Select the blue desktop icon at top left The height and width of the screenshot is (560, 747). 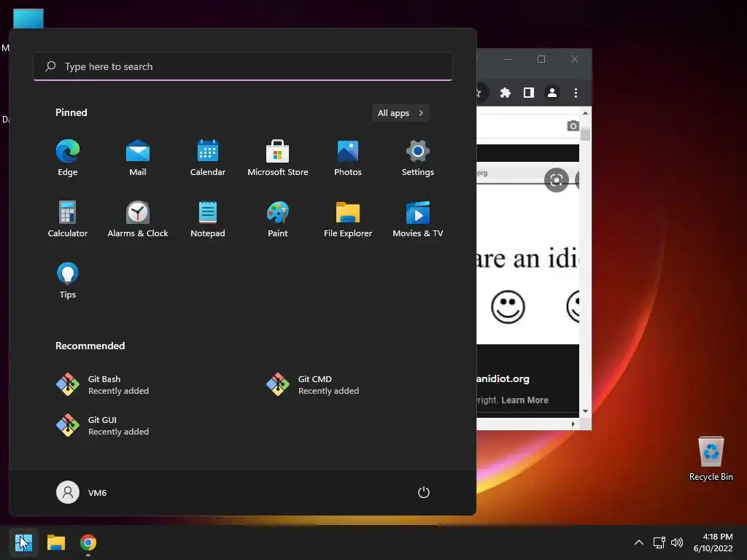[28, 18]
